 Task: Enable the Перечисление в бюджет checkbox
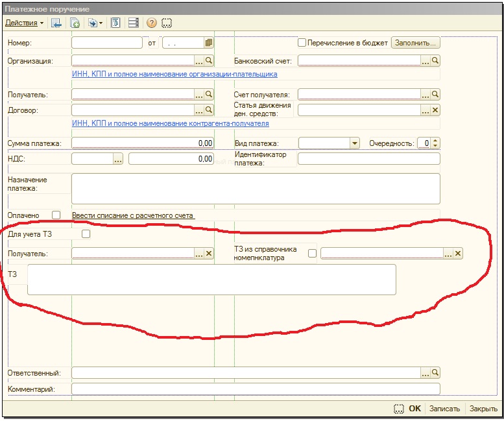click(302, 43)
